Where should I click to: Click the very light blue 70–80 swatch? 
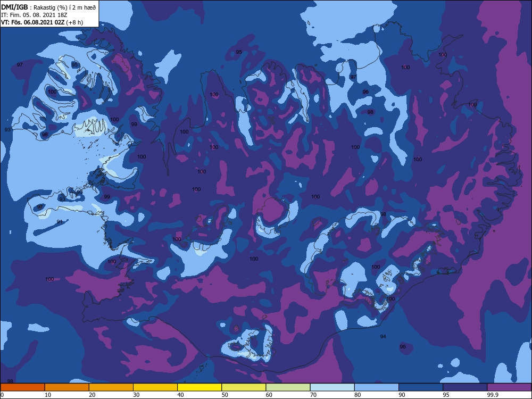[332, 387]
